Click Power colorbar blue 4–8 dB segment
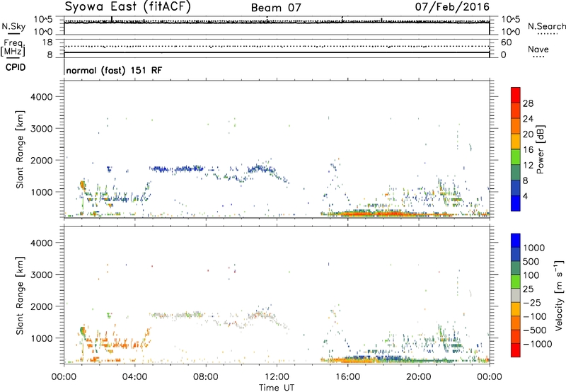Viewport: 566px width, 392px height. tap(516, 188)
